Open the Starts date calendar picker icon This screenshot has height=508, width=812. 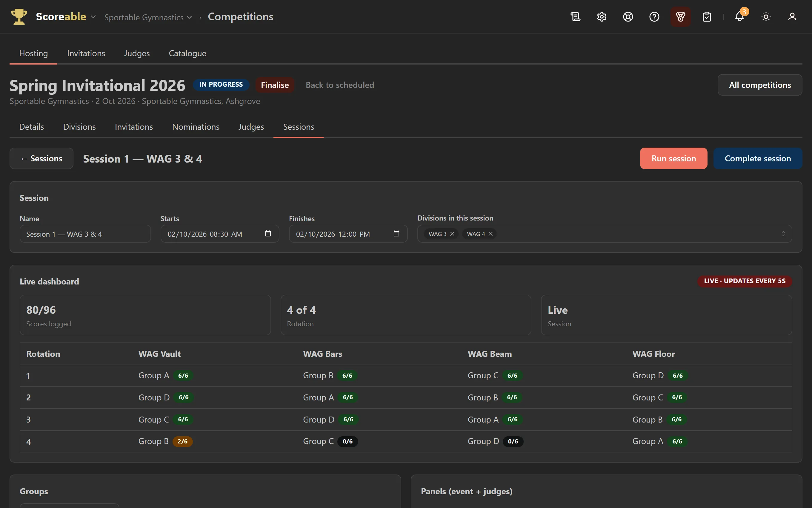click(x=268, y=233)
